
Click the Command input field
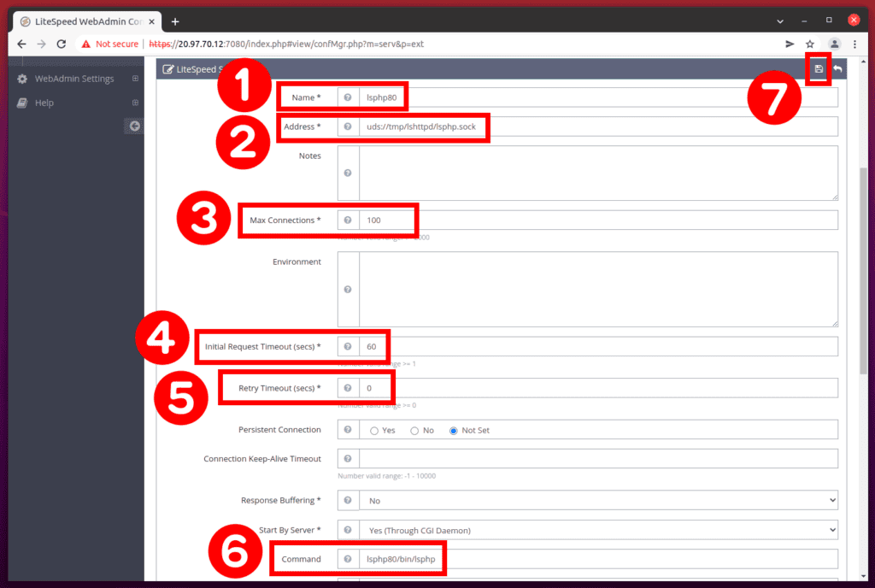point(599,559)
